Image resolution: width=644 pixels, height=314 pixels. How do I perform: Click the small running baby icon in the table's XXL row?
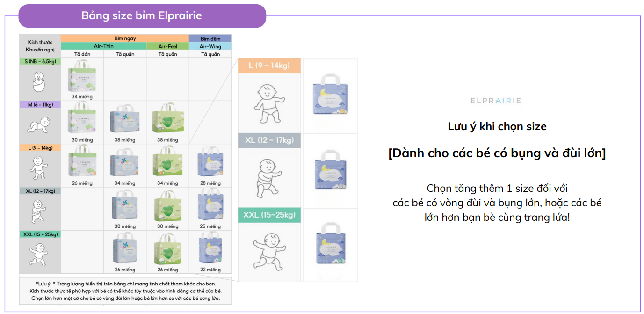click(40, 255)
